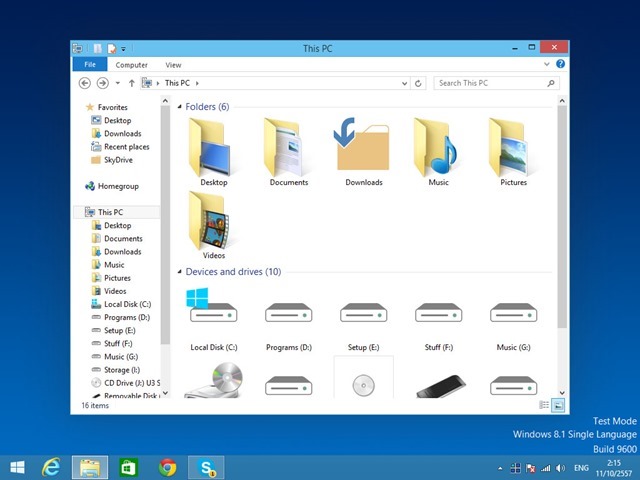Open Skype from the taskbar
Screen dimensions: 640x480
click(x=206, y=467)
